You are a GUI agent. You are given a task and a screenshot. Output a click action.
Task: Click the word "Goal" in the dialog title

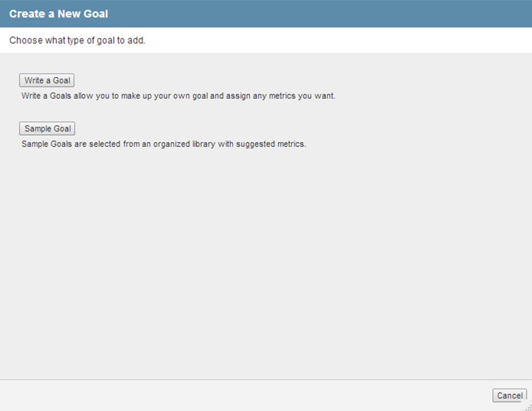[x=97, y=14]
